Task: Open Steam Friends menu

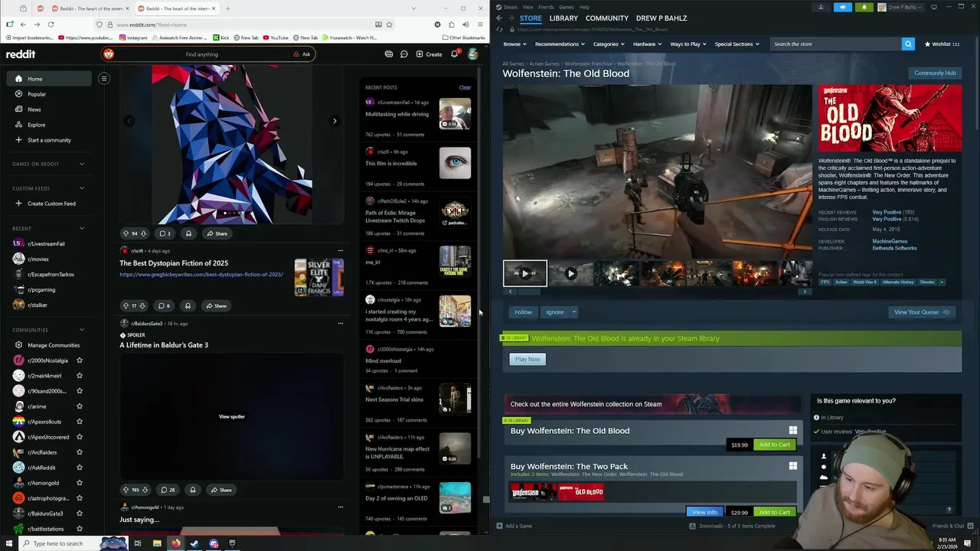Action: pyautogui.click(x=546, y=7)
